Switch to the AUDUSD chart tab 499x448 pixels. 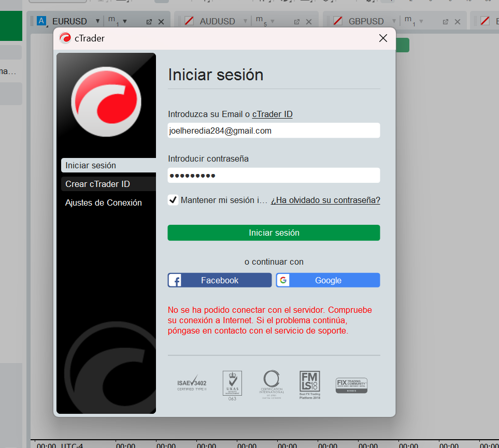pyautogui.click(x=217, y=21)
